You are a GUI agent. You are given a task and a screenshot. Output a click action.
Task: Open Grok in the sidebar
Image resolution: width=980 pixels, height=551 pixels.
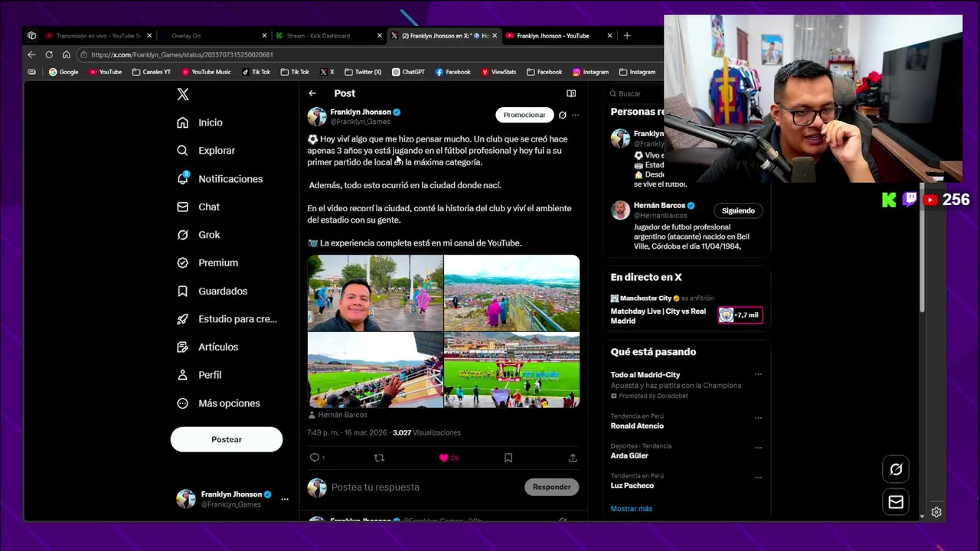click(x=198, y=235)
